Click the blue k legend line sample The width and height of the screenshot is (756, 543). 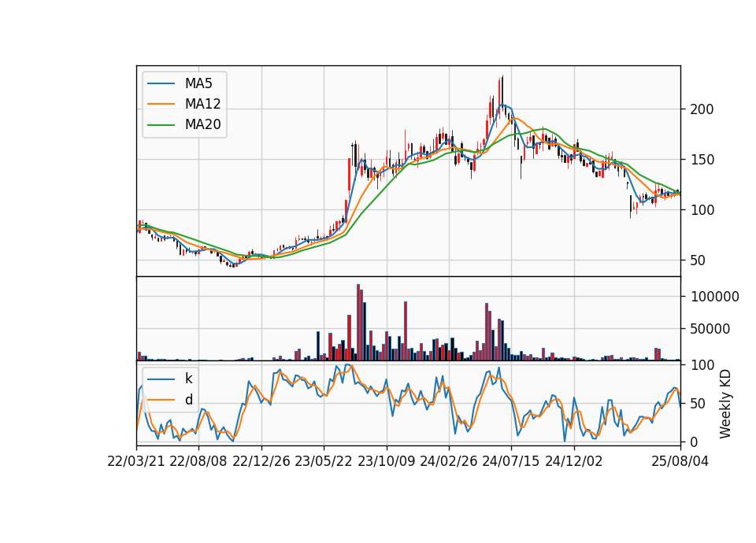(x=161, y=379)
